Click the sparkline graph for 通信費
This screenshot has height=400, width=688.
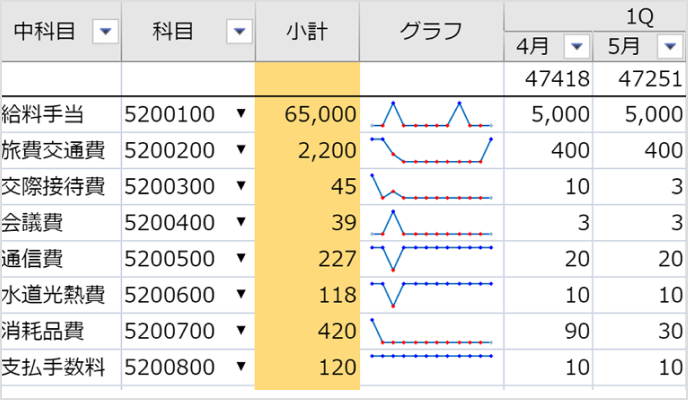[431, 259]
